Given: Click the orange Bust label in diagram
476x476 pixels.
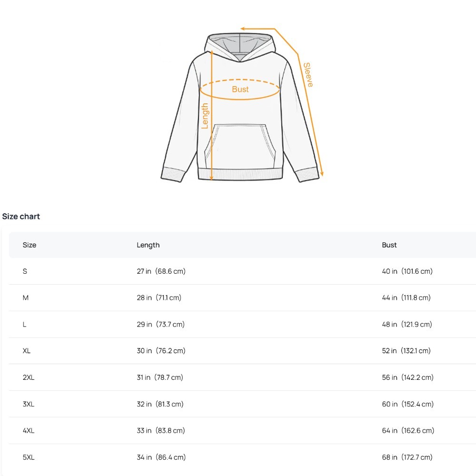Looking at the screenshot, I should point(240,89).
